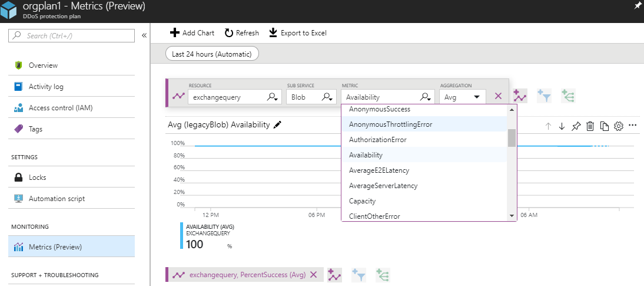Image resolution: width=644 pixels, height=286 pixels.
Task: Remove the Availability metric with purple X
Action: pos(498,96)
